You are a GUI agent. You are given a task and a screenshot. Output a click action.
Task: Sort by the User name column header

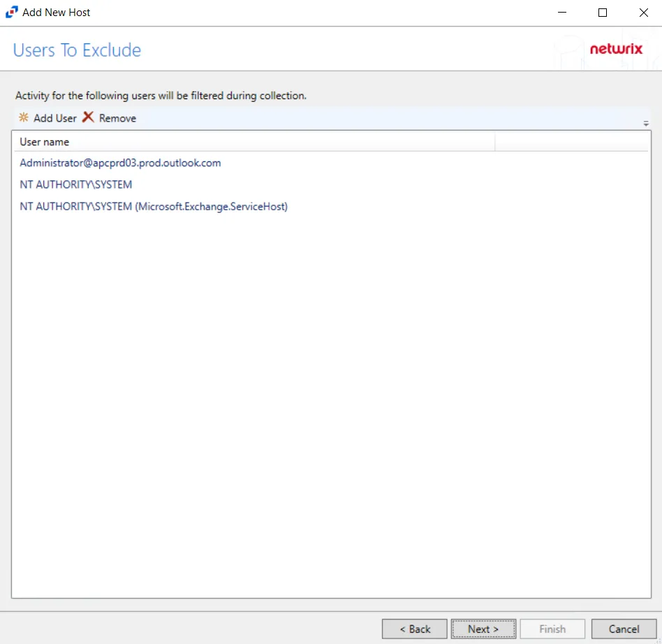tap(253, 142)
